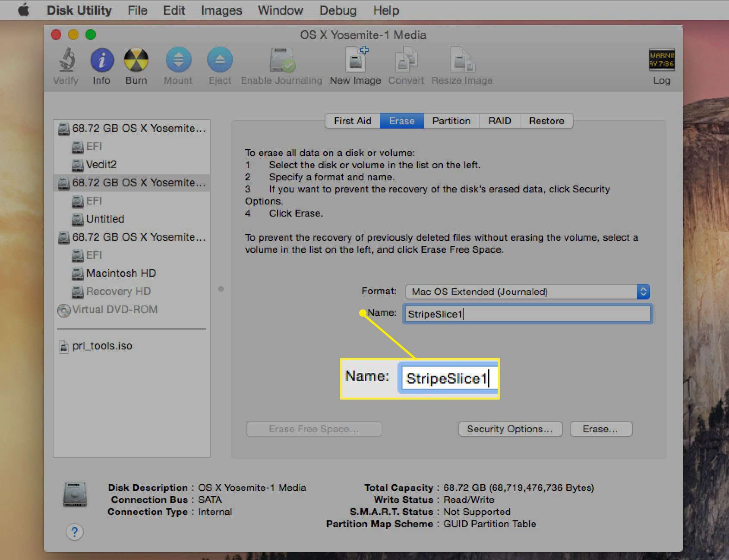Open the File menu

tap(137, 10)
